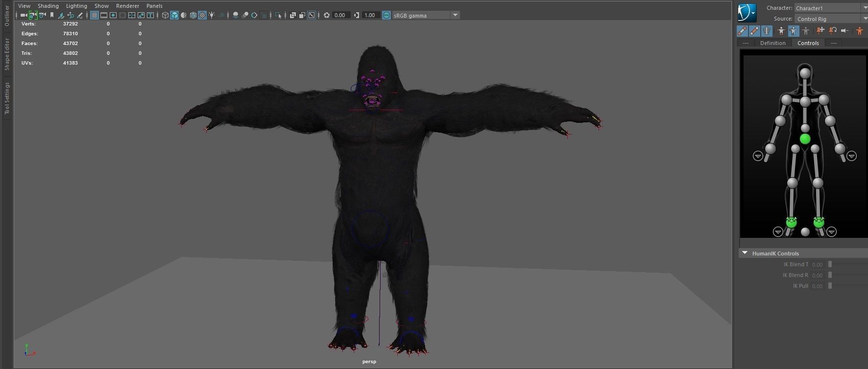868x369 pixels.
Task: Toggle Wireframe on Shaded icon
Action: 193,15
